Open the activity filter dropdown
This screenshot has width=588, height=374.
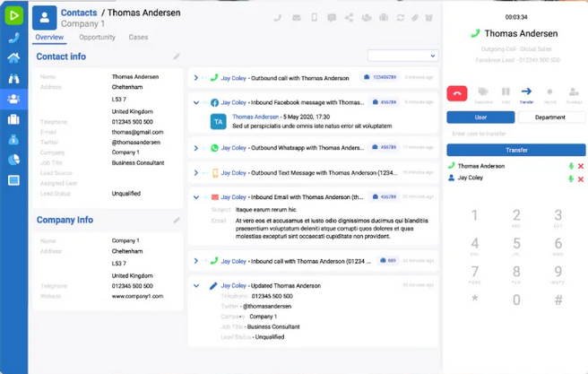[x=402, y=56]
